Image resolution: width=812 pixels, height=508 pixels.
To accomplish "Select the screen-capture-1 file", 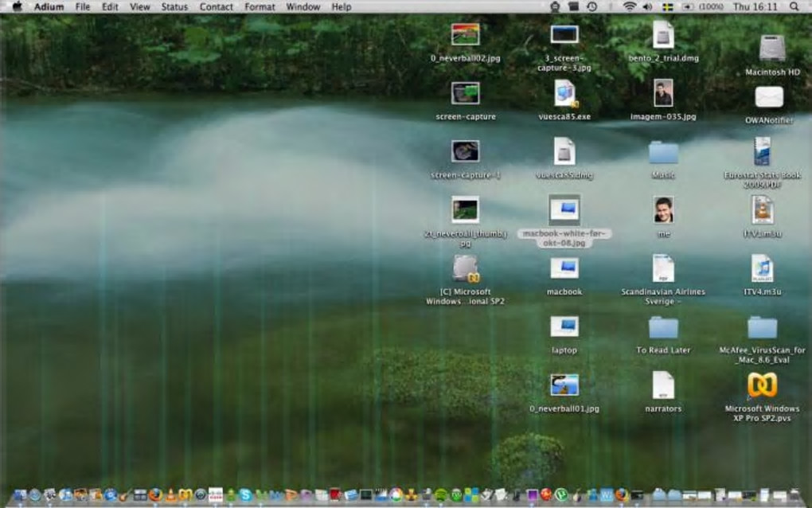I will point(465,152).
